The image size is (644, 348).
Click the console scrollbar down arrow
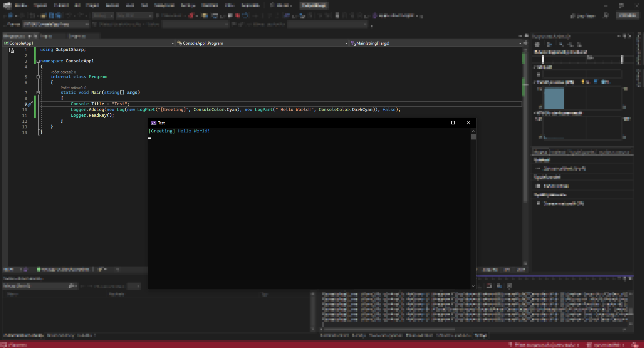pos(473,286)
